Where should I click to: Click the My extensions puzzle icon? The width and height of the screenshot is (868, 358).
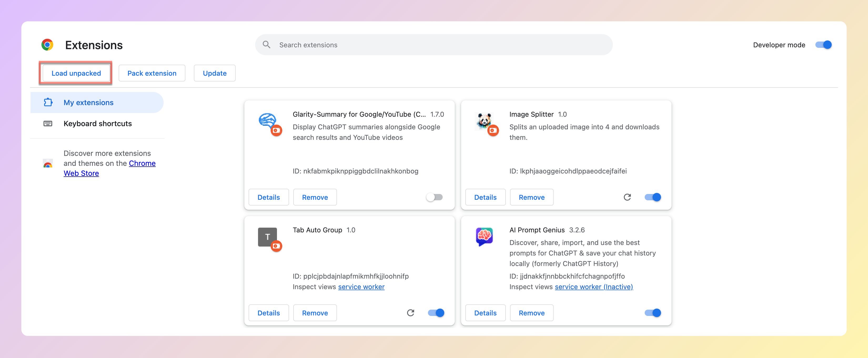[48, 103]
